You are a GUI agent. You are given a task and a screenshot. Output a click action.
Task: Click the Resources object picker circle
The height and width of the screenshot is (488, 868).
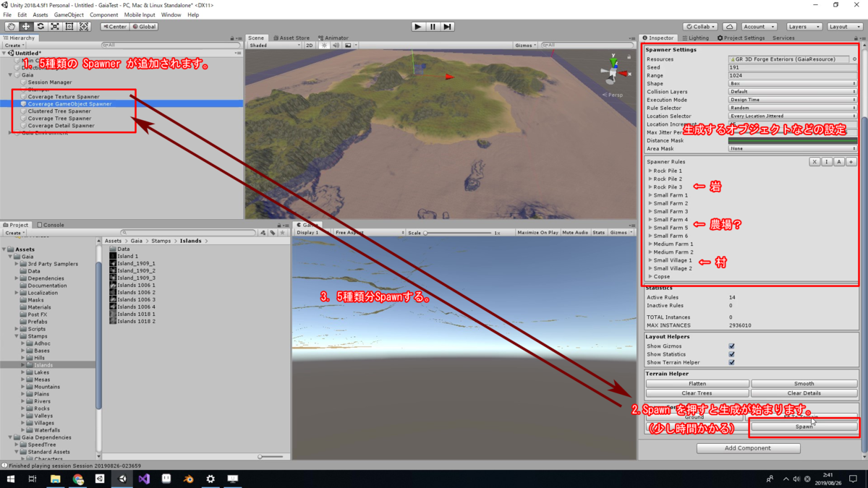tap(854, 59)
